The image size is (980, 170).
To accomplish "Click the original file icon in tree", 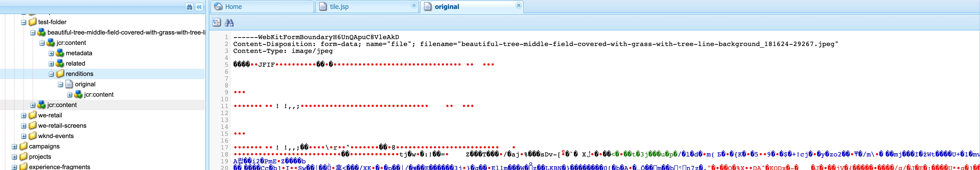I will pyautogui.click(x=69, y=84).
